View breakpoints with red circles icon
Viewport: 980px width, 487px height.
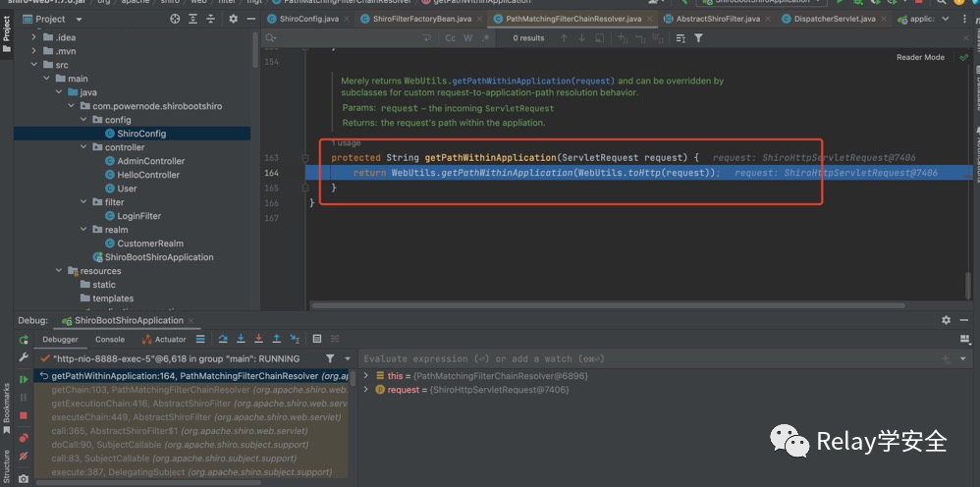(24, 438)
